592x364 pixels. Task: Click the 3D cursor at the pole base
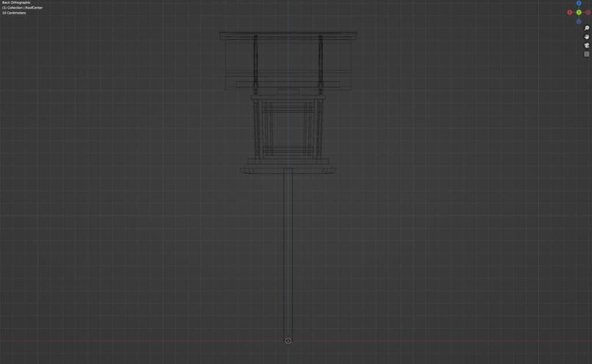(288, 341)
